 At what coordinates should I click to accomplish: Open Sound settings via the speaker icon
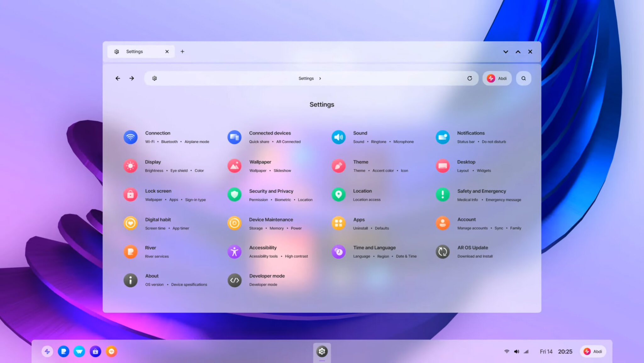click(x=338, y=137)
